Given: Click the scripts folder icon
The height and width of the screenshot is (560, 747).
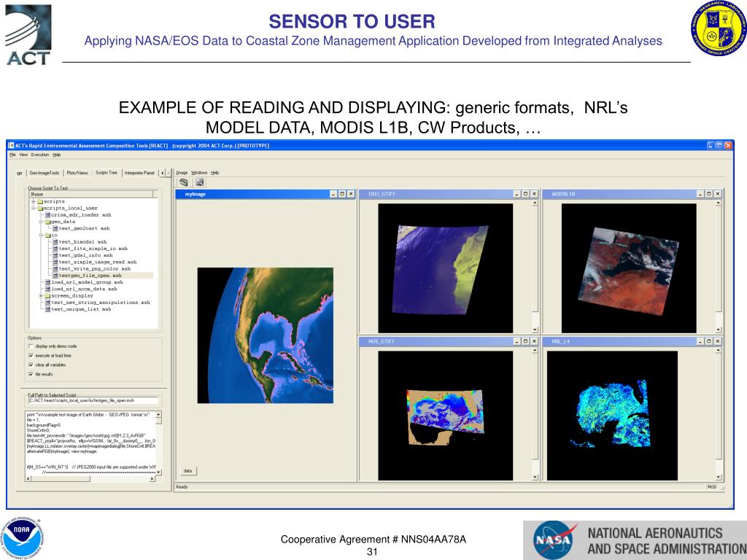Looking at the screenshot, I should point(41,201).
